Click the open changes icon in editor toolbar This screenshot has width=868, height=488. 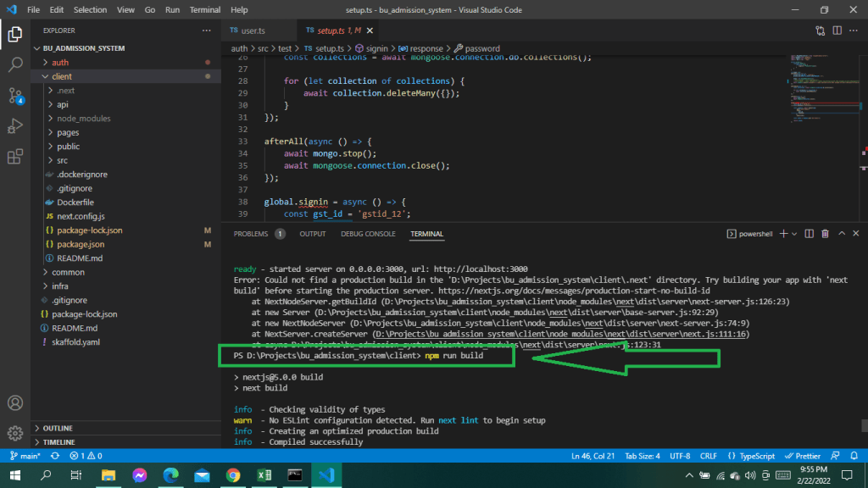821,30
